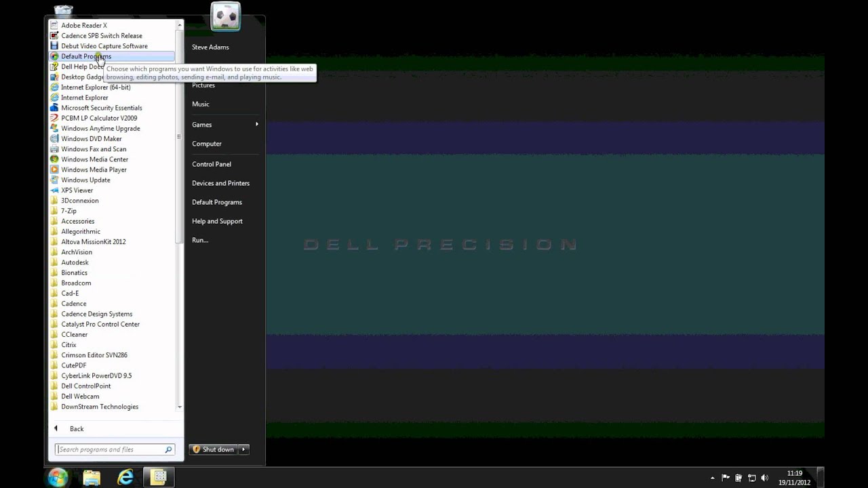868x488 pixels.
Task: Launch Internet Explorer from taskbar
Action: point(125,477)
